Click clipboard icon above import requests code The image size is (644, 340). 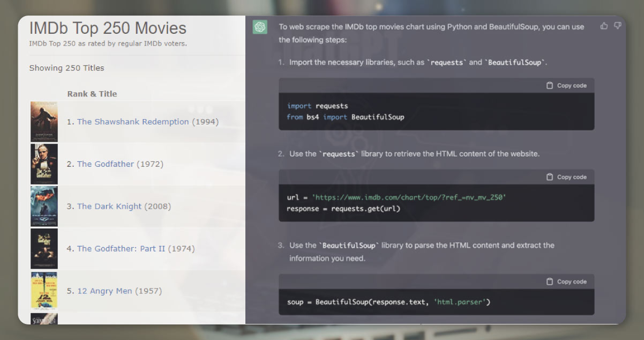[x=549, y=85]
